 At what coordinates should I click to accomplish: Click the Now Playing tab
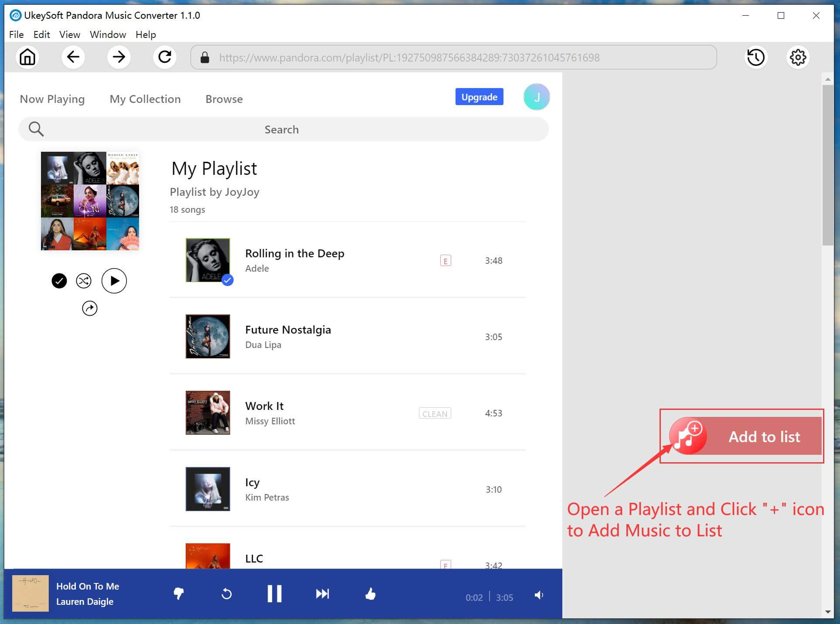[52, 99]
